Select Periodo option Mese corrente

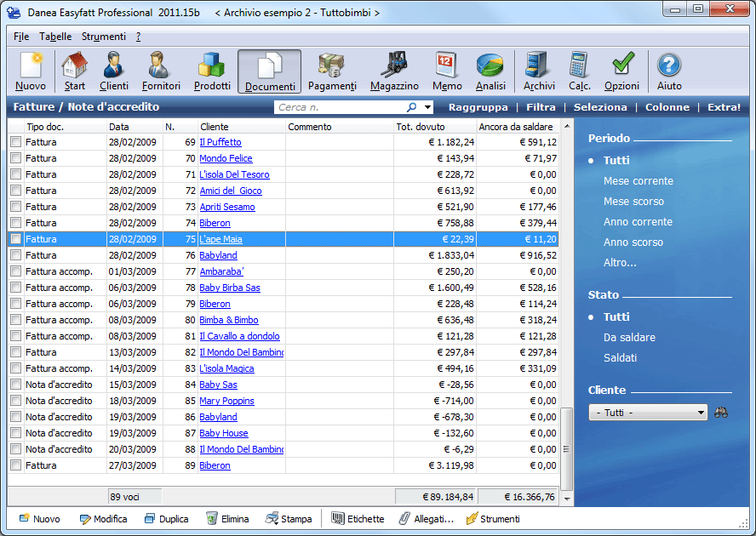(639, 181)
